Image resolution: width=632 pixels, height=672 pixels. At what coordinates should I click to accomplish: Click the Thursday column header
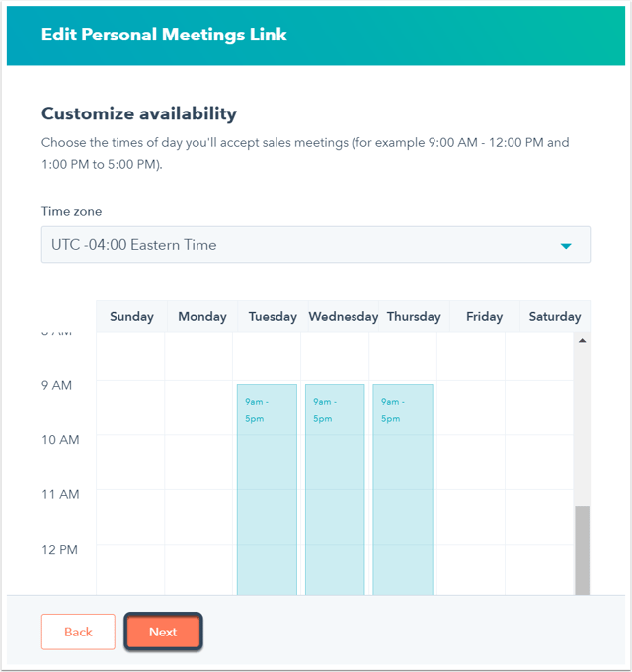tap(414, 317)
